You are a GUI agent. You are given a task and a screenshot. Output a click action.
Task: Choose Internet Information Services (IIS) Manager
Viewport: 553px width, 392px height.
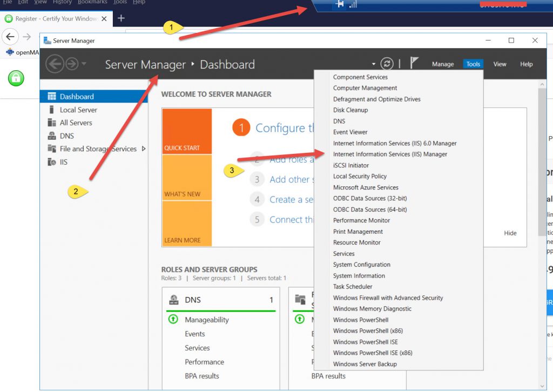(x=390, y=154)
